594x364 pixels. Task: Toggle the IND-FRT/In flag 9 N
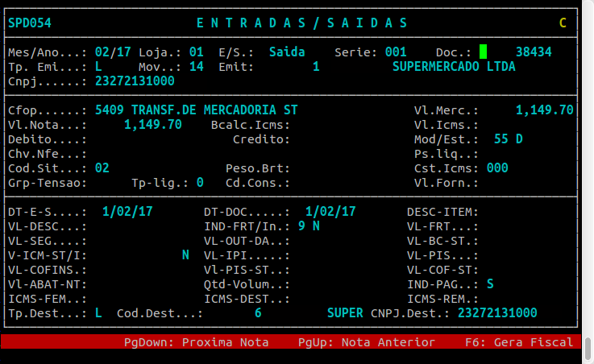[309, 225]
